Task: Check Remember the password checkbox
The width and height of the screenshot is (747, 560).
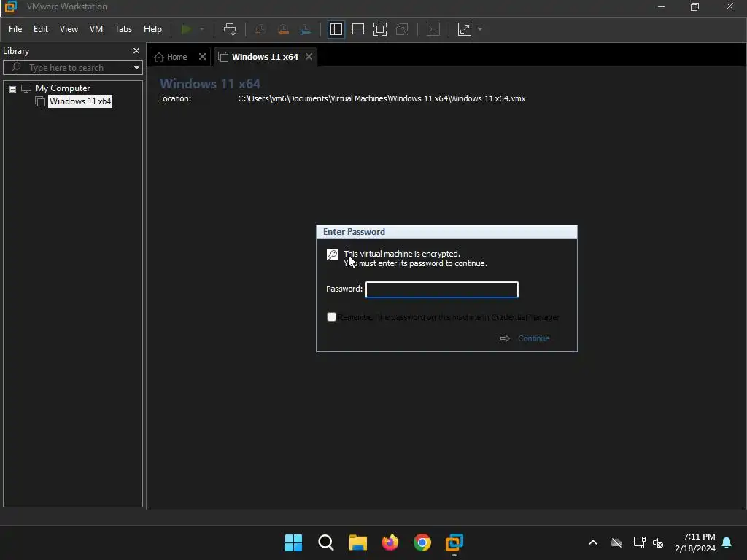Action: pyautogui.click(x=332, y=316)
